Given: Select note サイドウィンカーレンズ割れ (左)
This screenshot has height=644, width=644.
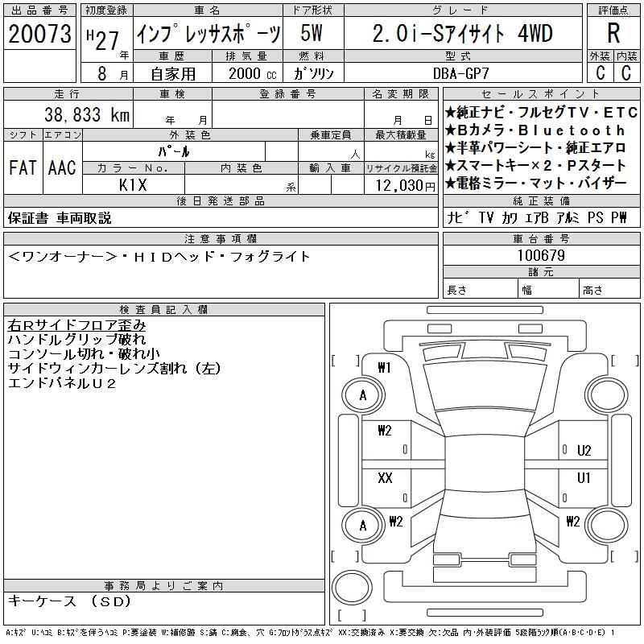Looking at the screenshot, I should (x=114, y=369).
